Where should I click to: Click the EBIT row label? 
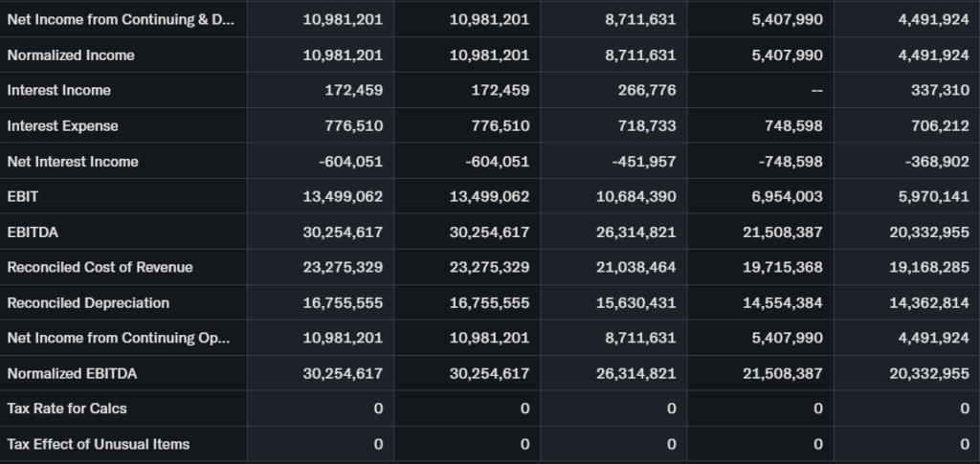pos(23,197)
